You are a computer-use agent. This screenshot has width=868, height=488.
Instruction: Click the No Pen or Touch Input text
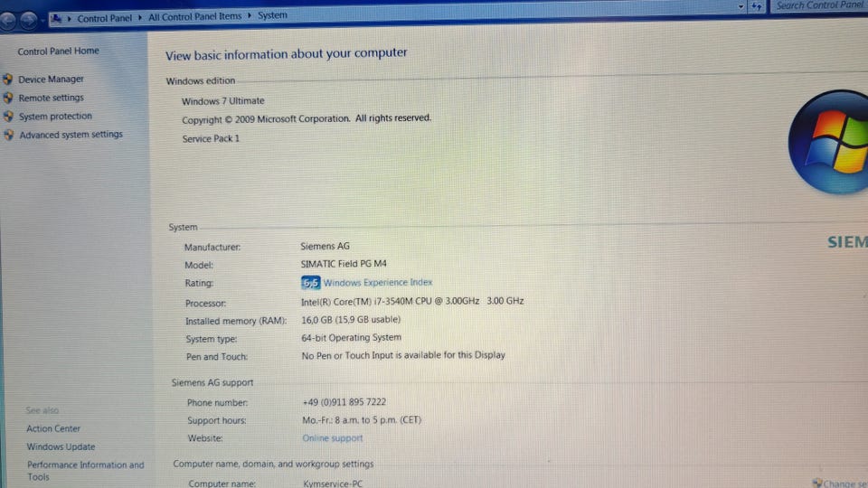[x=403, y=355]
